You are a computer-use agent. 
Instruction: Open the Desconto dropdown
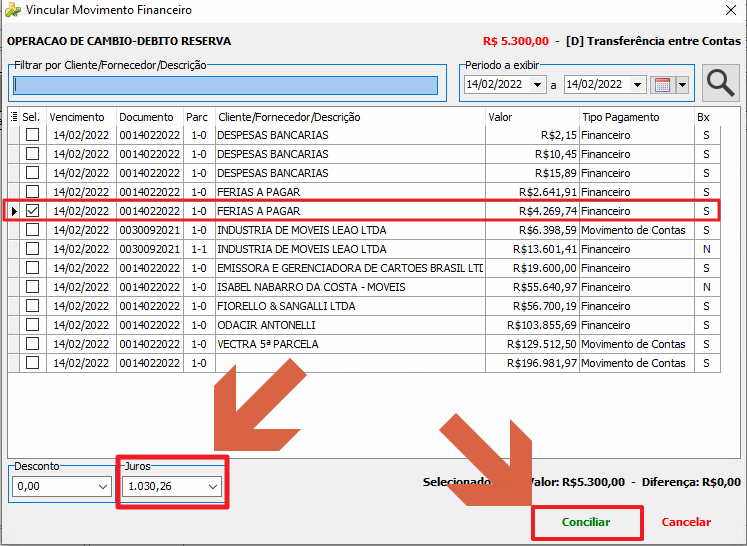tap(102, 486)
